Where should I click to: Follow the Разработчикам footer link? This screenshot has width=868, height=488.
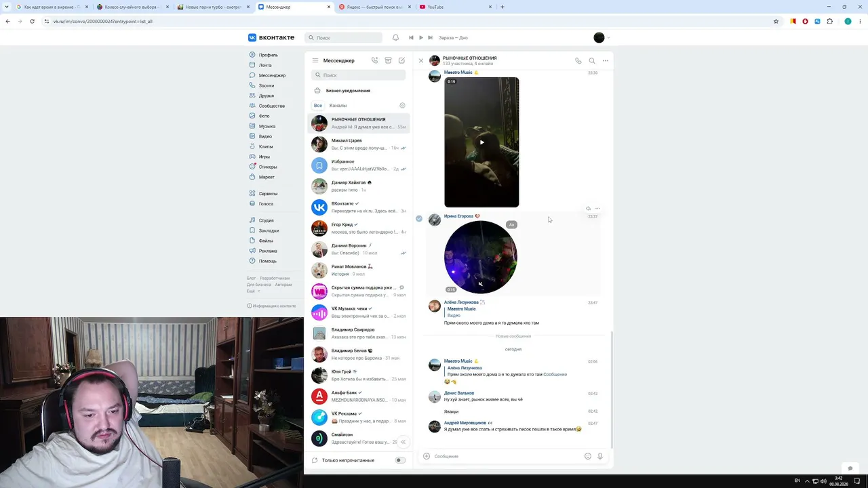tap(275, 279)
